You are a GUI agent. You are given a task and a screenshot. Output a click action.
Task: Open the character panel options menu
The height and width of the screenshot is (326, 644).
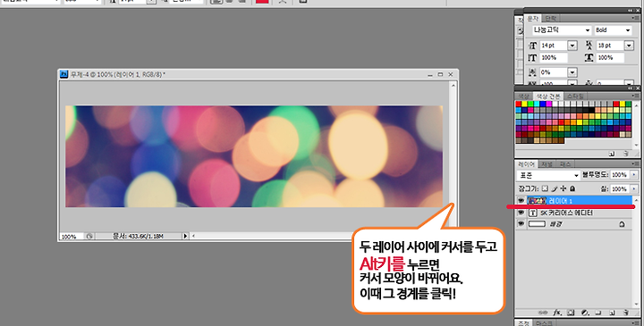(634, 18)
